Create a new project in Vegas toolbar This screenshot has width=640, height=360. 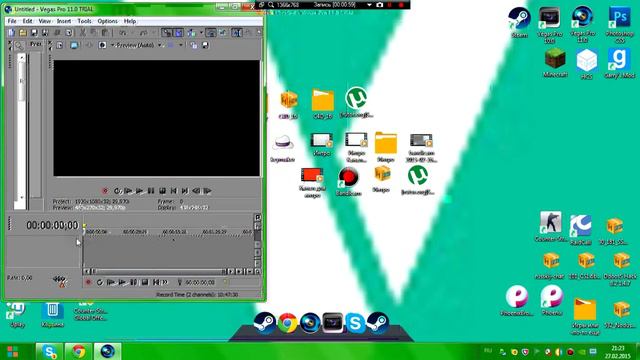11,33
